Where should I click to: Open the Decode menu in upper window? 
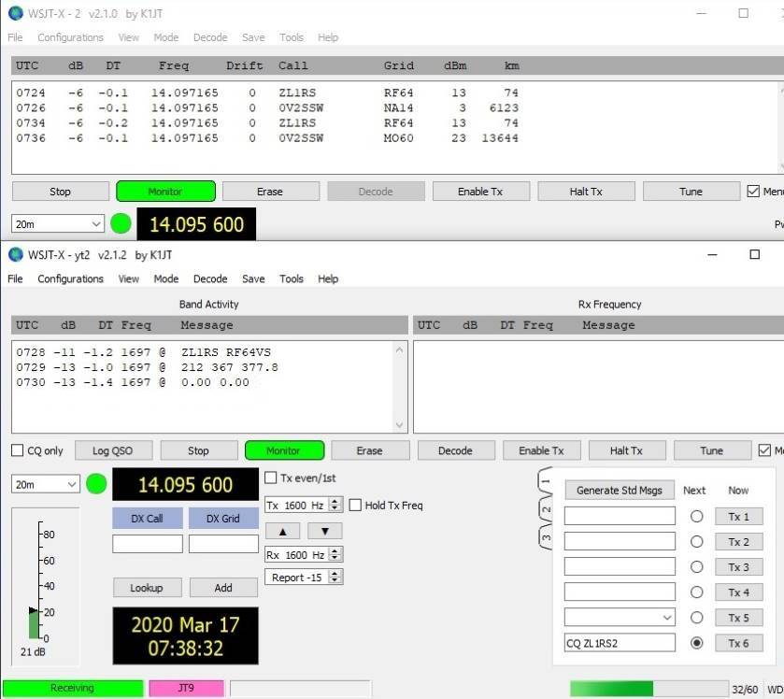coord(209,37)
